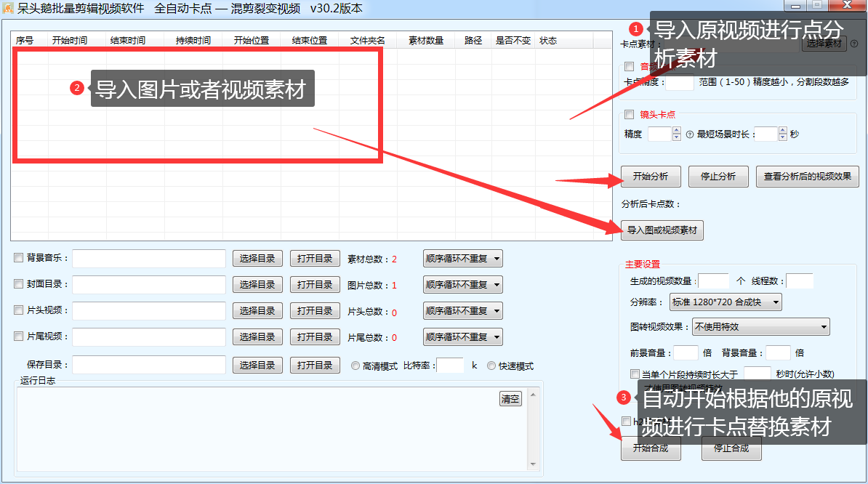Click the 文件夹名 column header
The width and height of the screenshot is (868, 484).
coord(368,41)
